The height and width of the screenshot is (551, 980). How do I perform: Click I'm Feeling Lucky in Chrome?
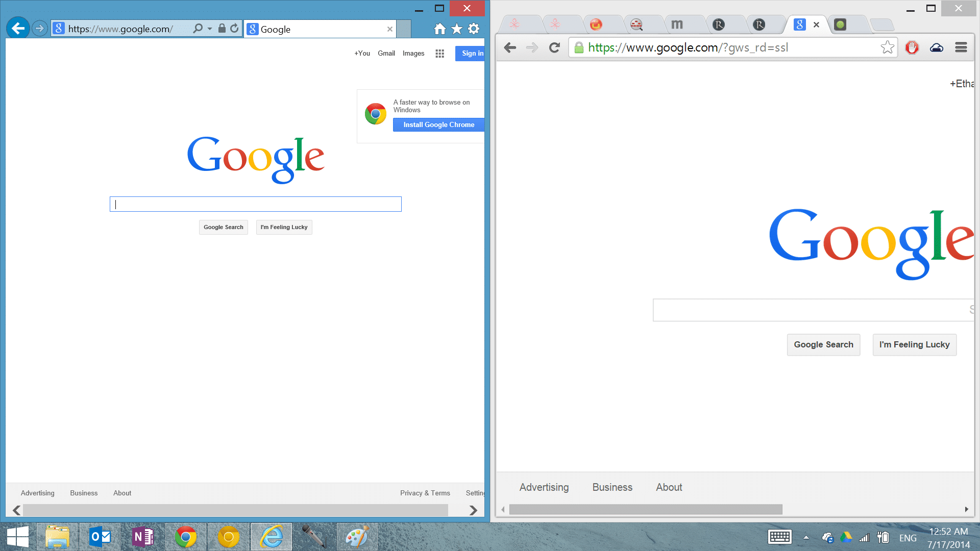pyautogui.click(x=914, y=345)
